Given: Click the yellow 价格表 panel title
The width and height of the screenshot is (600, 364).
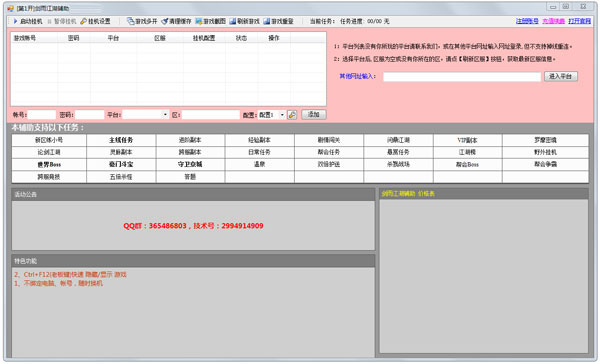Looking at the screenshot, I should pos(408,194).
